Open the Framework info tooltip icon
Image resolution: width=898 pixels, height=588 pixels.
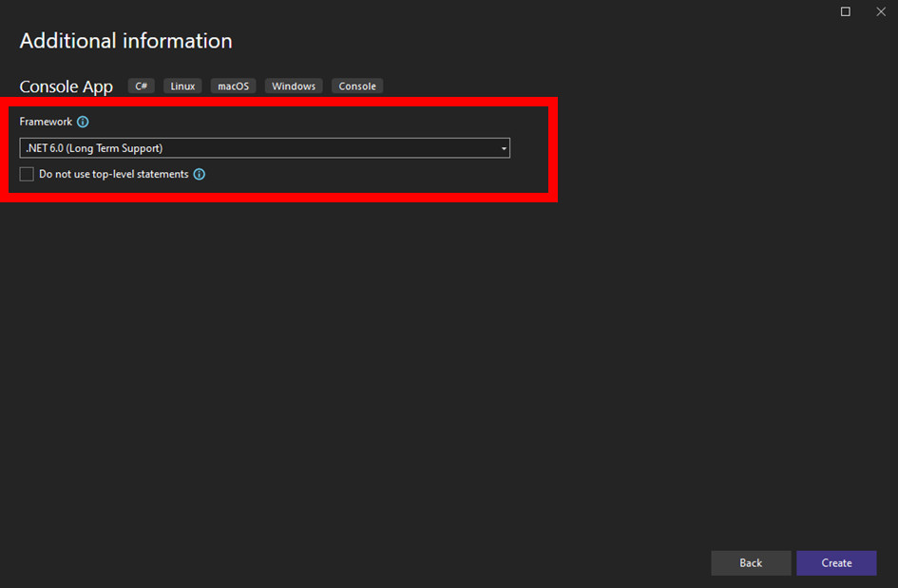pyautogui.click(x=83, y=122)
